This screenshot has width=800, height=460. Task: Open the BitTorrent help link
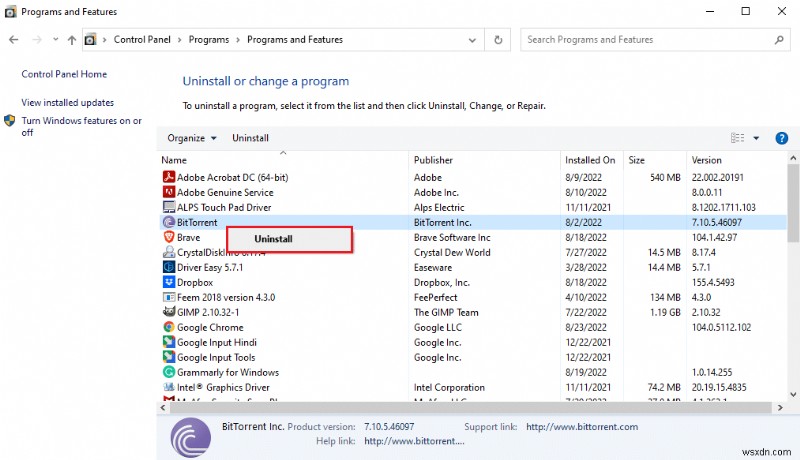pos(414,441)
